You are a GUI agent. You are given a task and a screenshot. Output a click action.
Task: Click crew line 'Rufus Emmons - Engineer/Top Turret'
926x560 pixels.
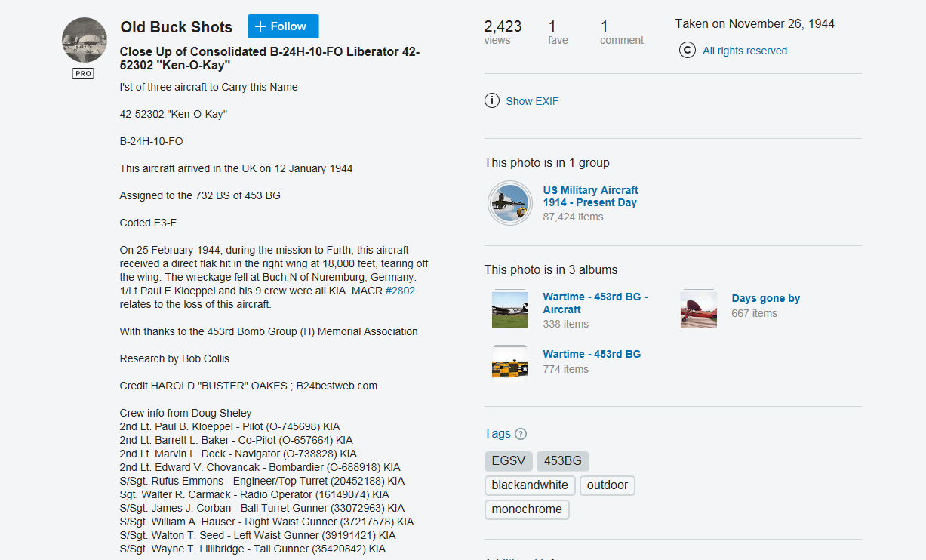coord(262,481)
